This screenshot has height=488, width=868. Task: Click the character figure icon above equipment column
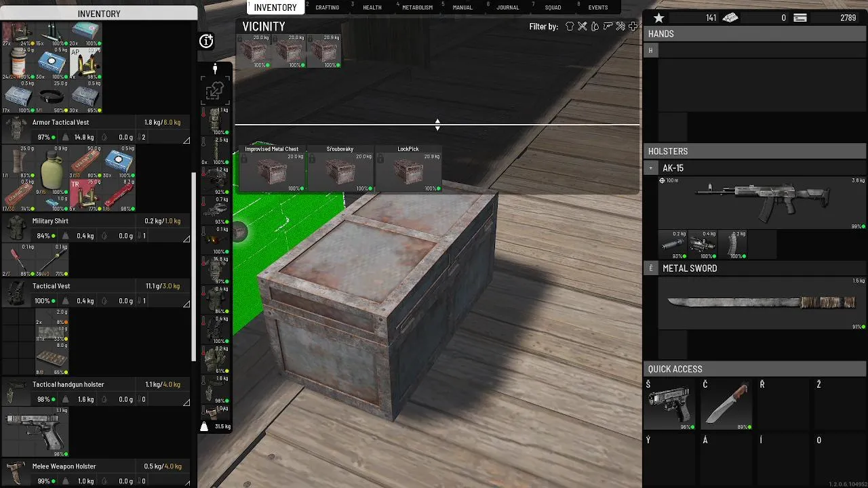[x=215, y=69]
